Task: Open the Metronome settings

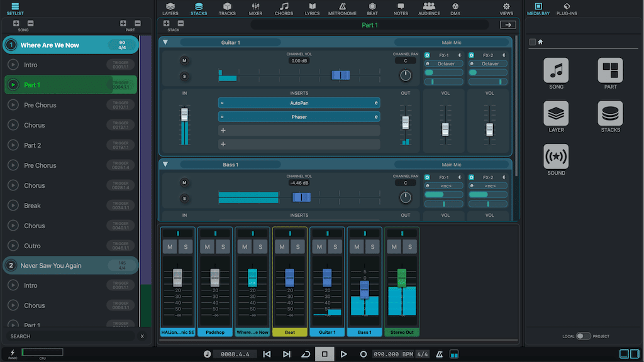Action: [342, 8]
